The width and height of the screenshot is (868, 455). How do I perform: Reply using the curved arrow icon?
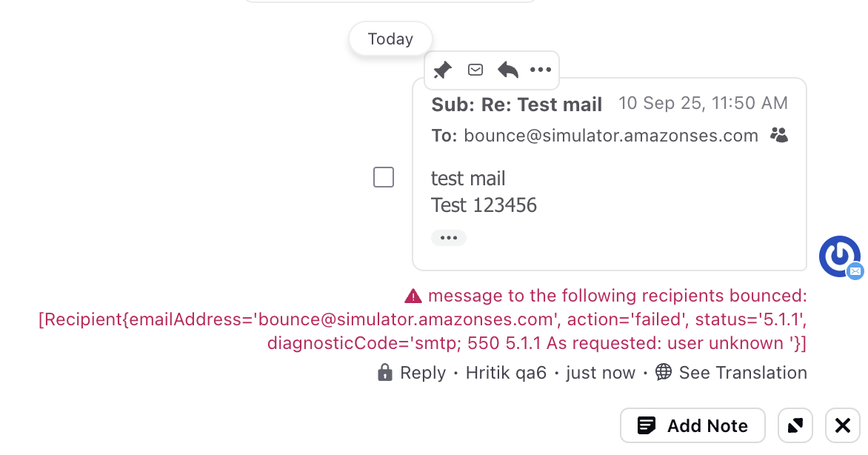[507, 70]
